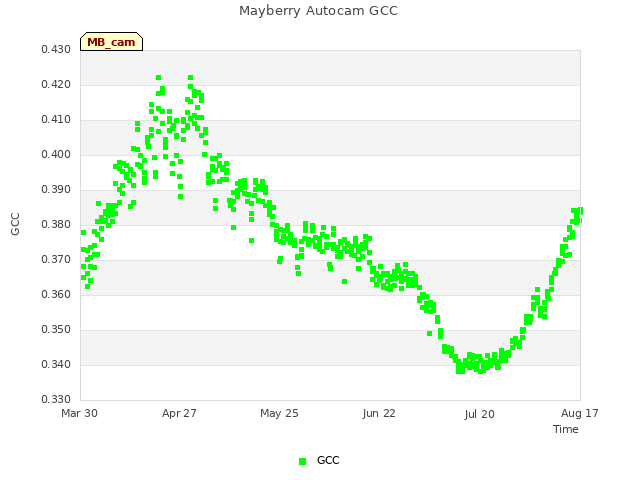This screenshot has height=480, width=640.
Task: Click the Jun 22 x-axis label
Action: click(x=379, y=413)
